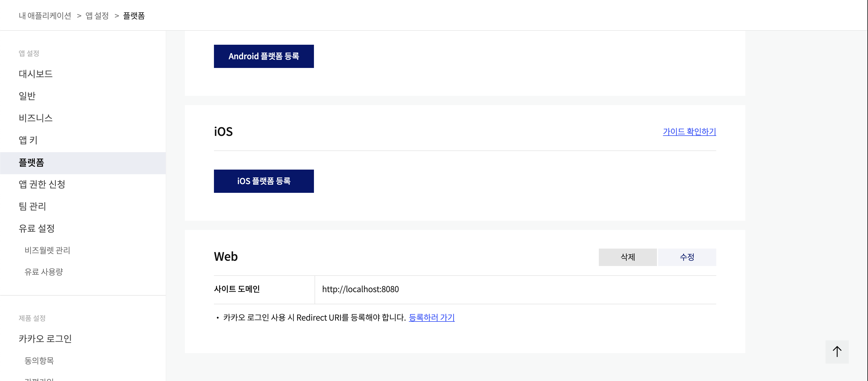The width and height of the screenshot is (868, 381).
Task: Click Android 플랫폼 등록 button
Action: pyautogui.click(x=263, y=56)
